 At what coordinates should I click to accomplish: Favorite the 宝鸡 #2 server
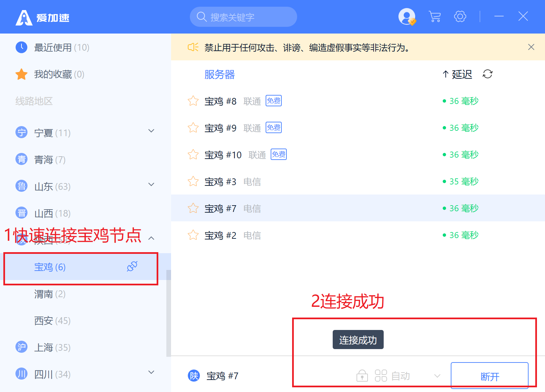pos(193,235)
